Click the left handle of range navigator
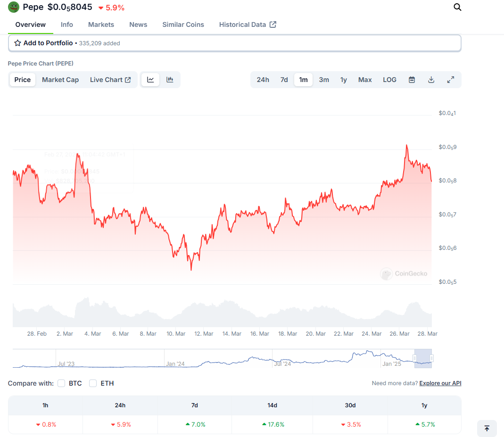 [414, 358]
